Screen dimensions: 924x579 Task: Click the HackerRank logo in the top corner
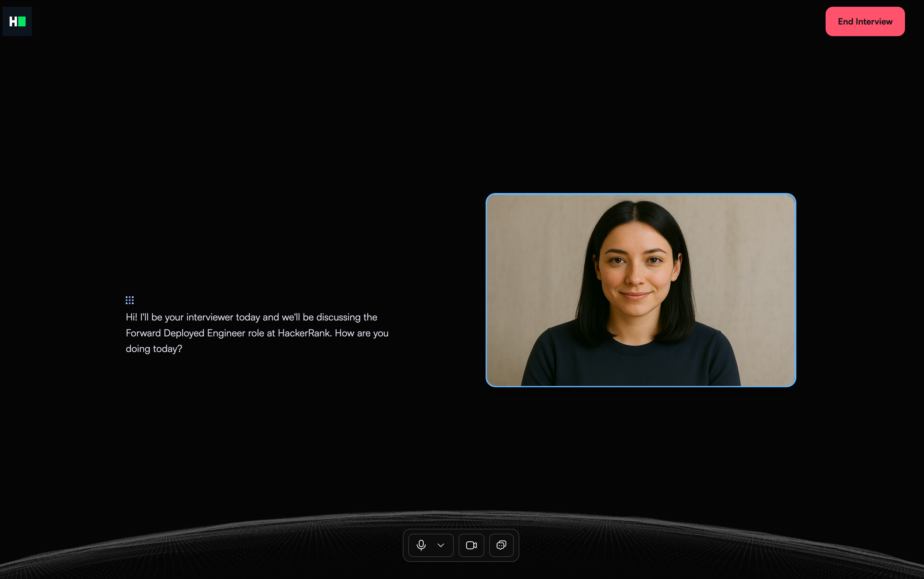pos(17,21)
